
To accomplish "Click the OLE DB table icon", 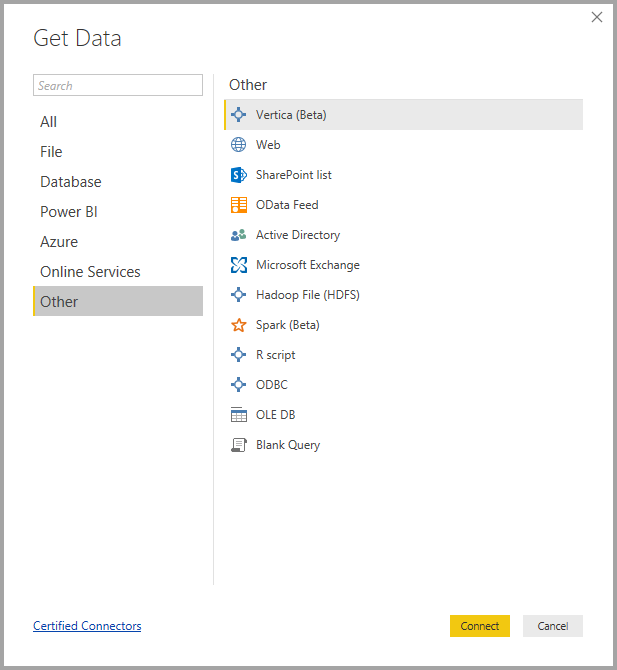I will 238,414.
